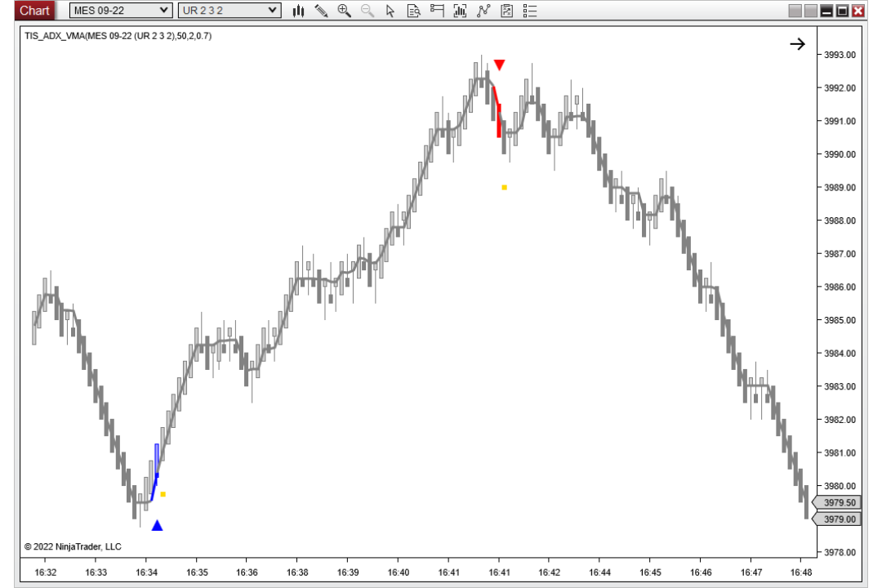Click the return-to-latest-bar arrow in chart
The image size is (882, 588).
pos(798,44)
